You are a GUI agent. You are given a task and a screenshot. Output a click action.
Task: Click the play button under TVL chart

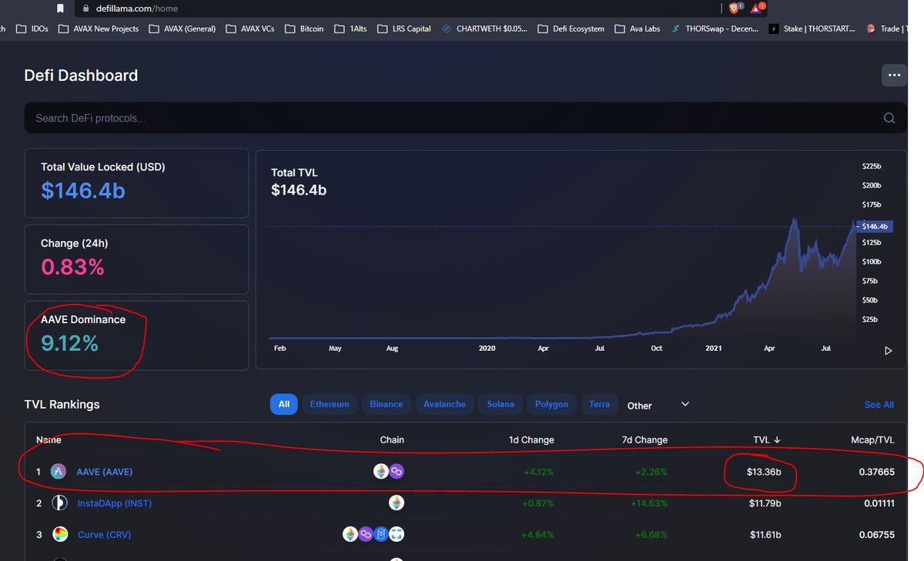(x=888, y=350)
